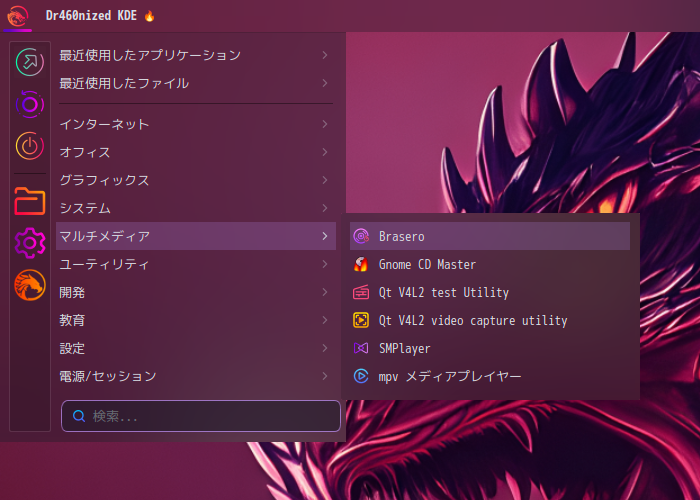Image resolution: width=700 pixels, height=500 pixels.
Task: Click the magnifier icon in search box
Action: tap(79, 416)
